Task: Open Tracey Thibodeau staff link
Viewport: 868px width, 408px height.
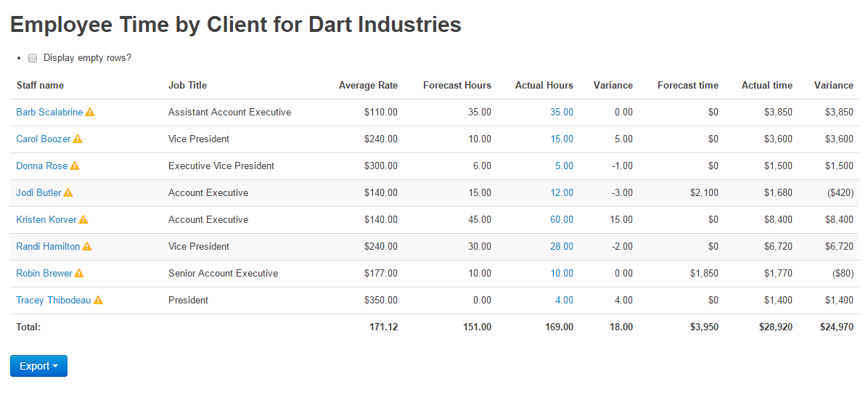Action: 54,300
